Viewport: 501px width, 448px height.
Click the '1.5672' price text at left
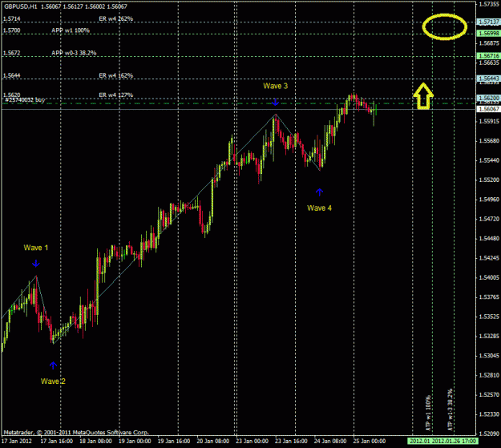11,53
